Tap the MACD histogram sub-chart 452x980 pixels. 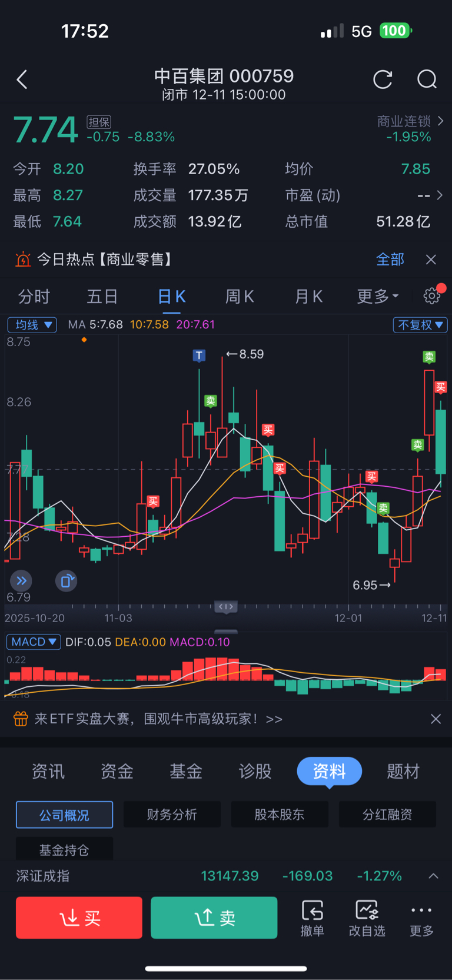(x=226, y=677)
